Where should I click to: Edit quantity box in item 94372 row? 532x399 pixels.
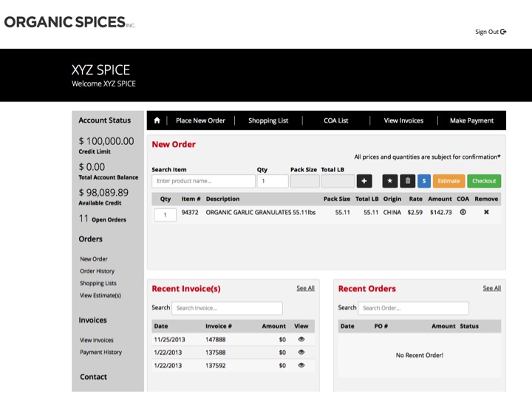coord(166,215)
